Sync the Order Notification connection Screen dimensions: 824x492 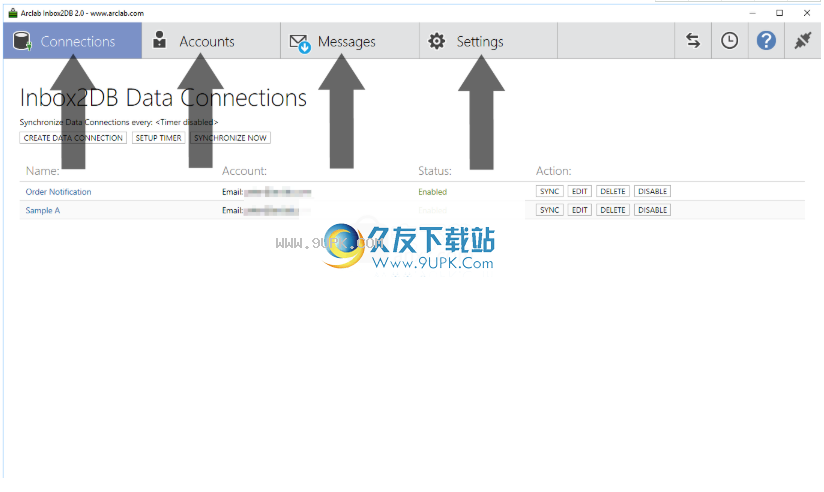tap(550, 191)
